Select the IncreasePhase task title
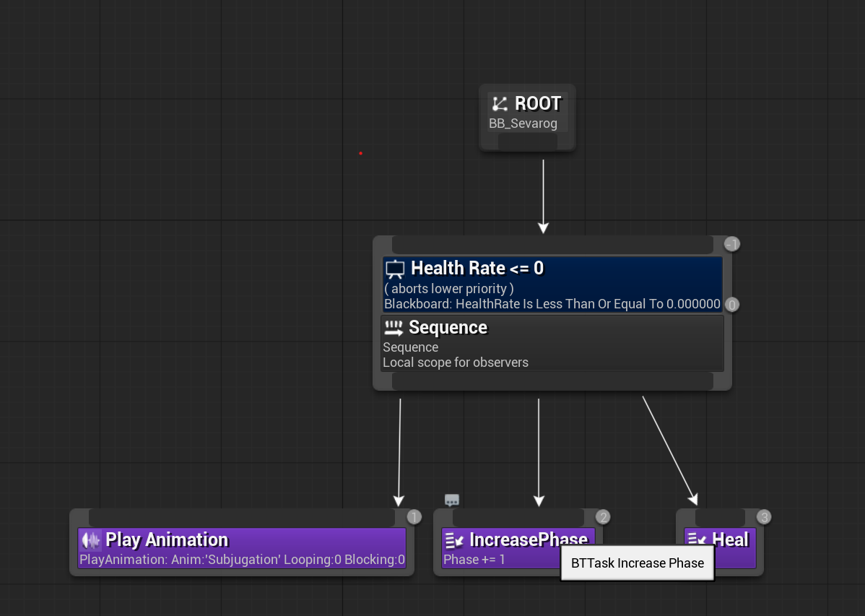Viewport: 865px width, 616px height. [x=529, y=539]
